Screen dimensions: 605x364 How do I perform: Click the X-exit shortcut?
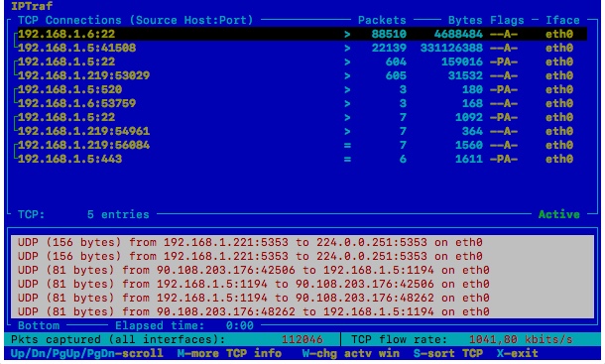(x=517, y=353)
